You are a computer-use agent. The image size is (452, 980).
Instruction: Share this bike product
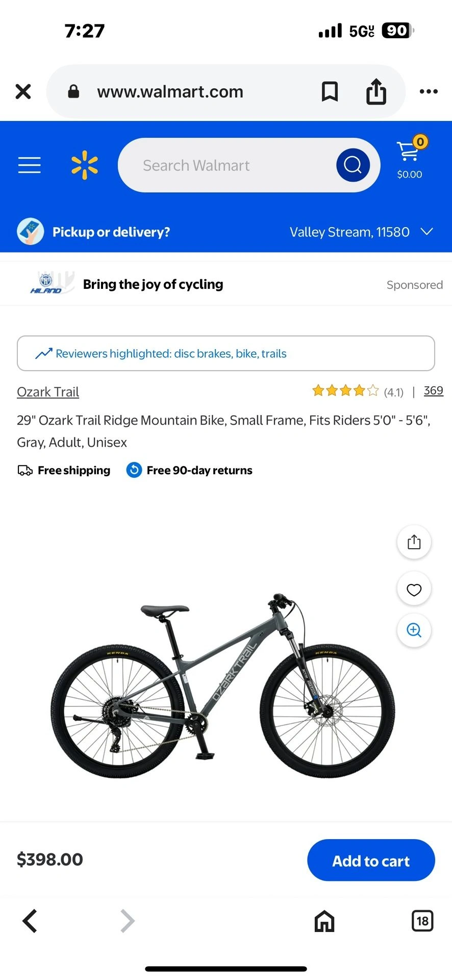click(414, 542)
